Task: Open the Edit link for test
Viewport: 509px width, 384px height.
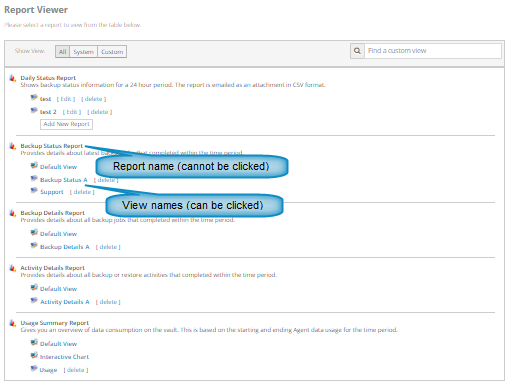Action: tap(66, 99)
